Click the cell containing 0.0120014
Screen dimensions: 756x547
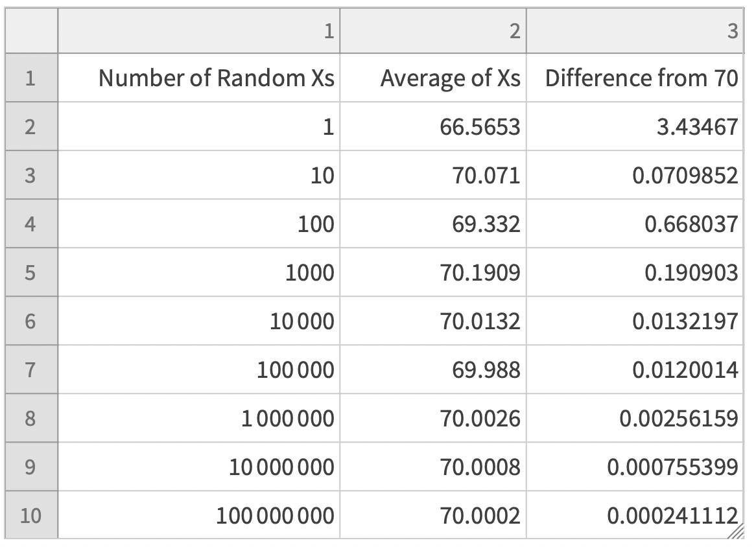coord(686,369)
